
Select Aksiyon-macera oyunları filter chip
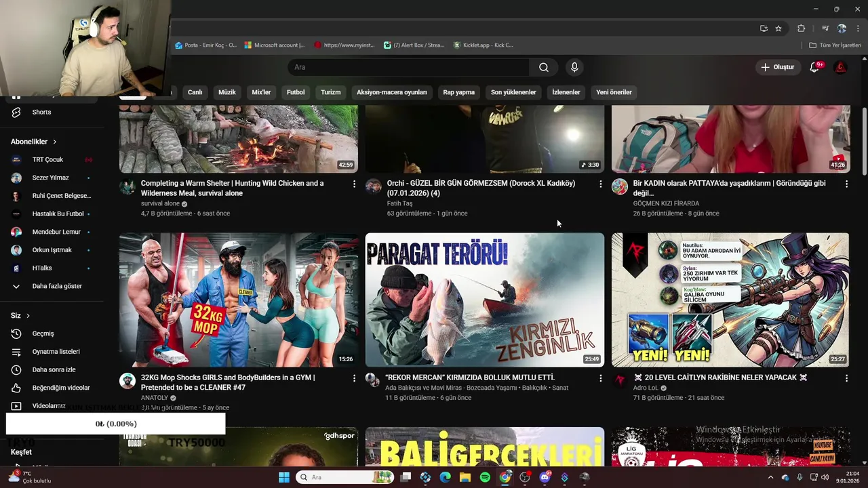392,92
